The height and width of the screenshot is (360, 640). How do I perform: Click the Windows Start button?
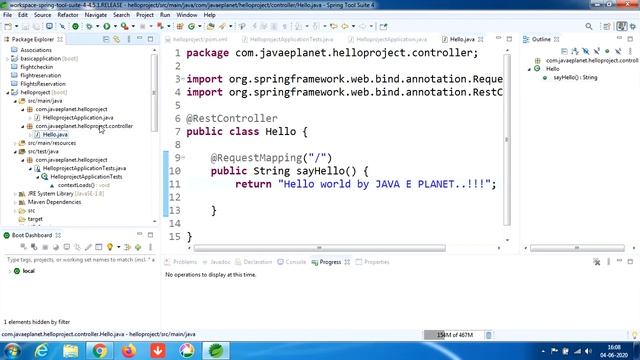click(12, 351)
